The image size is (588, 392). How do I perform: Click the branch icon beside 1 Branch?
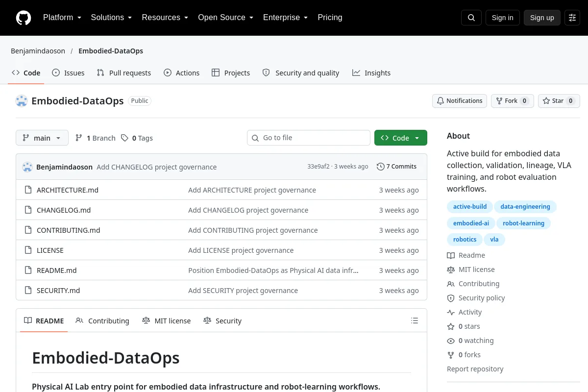tap(79, 138)
